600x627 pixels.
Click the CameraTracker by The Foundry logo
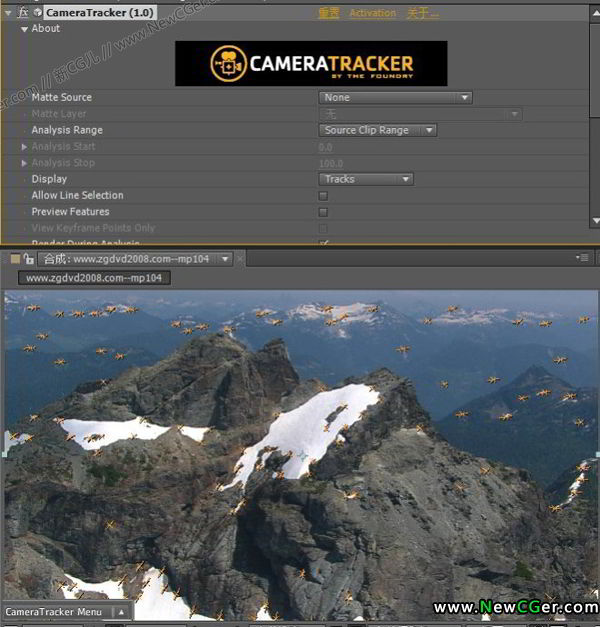(x=311, y=63)
